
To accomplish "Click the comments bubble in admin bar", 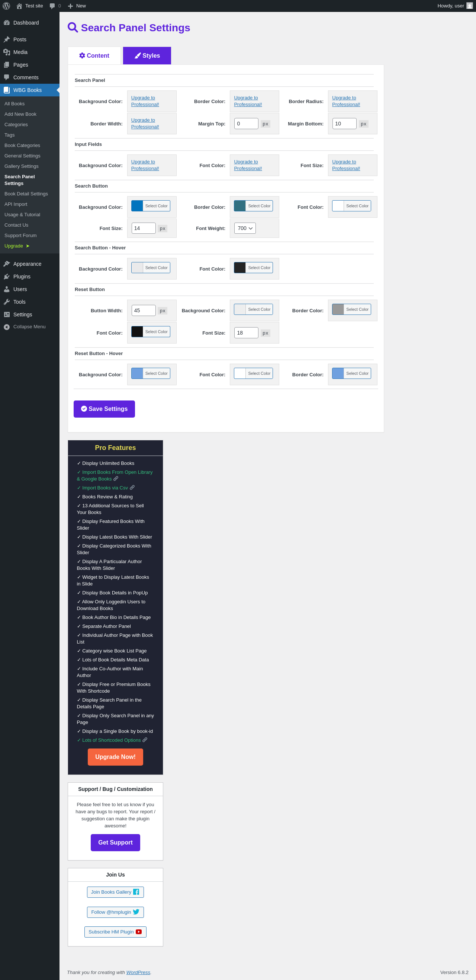I will tap(52, 6).
